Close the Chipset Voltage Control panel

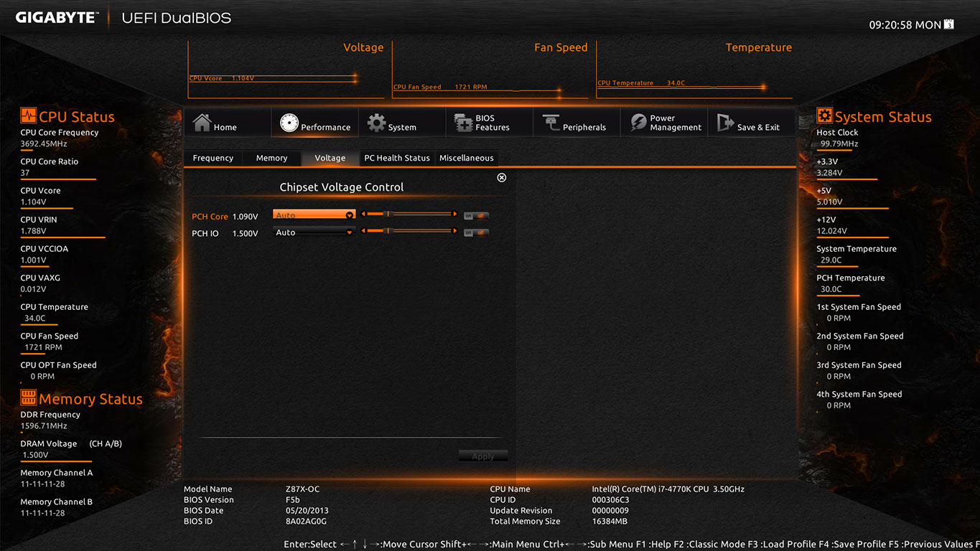click(x=502, y=177)
